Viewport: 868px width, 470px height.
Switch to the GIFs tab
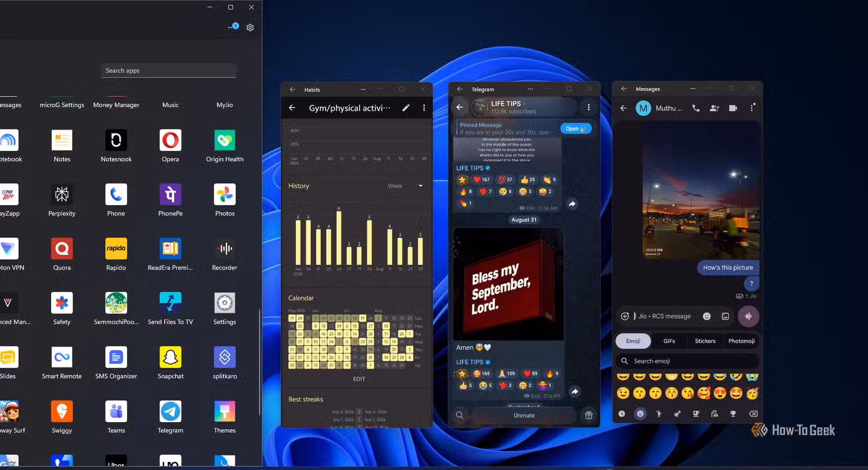click(x=669, y=341)
